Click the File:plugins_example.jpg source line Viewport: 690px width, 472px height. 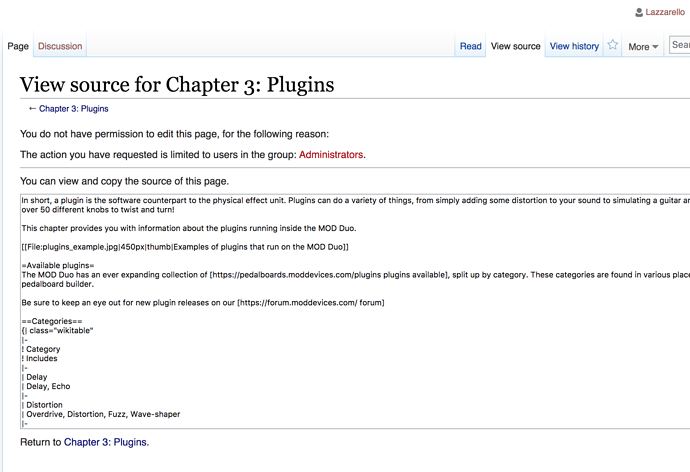pyautogui.click(x=185, y=247)
